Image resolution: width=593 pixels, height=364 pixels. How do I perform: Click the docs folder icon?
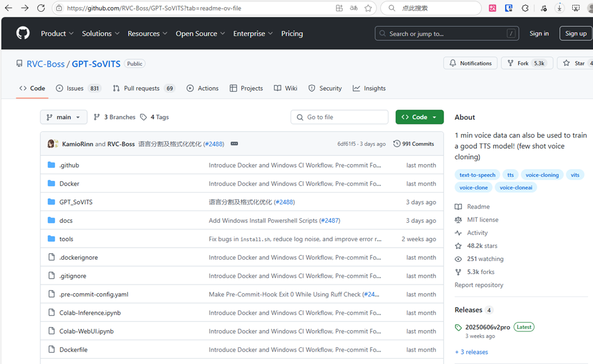click(x=52, y=221)
